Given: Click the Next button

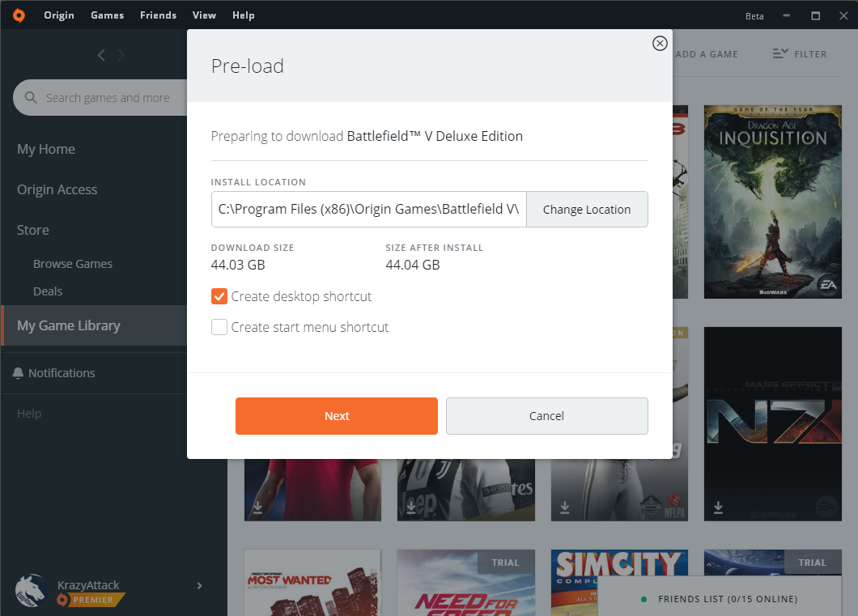Looking at the screenshot, I should click(337, 416).
